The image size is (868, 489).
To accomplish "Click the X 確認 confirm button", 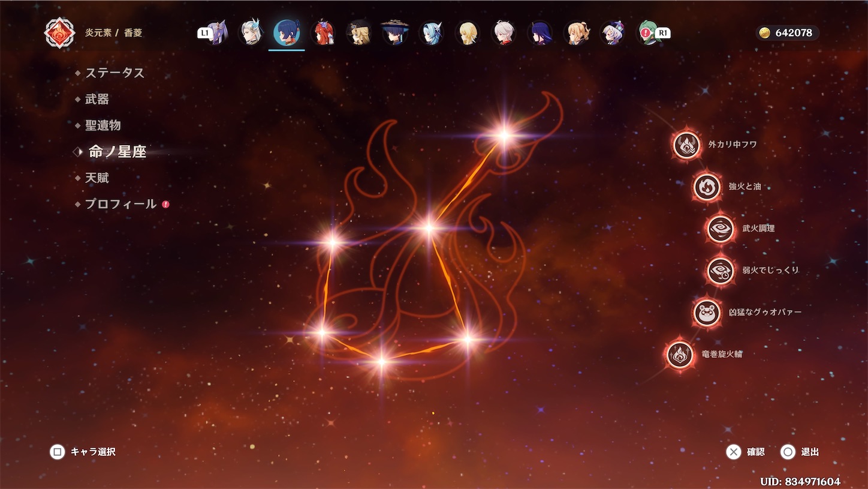I will [746, 452].
